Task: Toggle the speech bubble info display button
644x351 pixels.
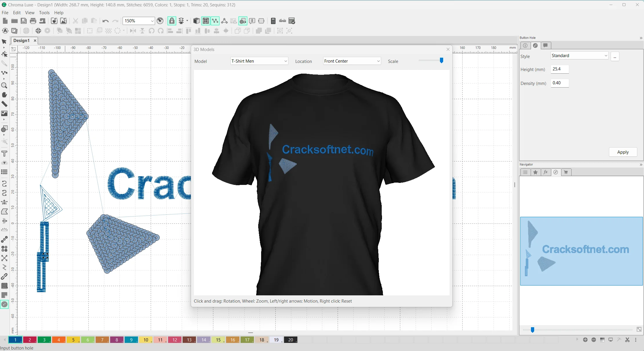Action: coord(252,21)
